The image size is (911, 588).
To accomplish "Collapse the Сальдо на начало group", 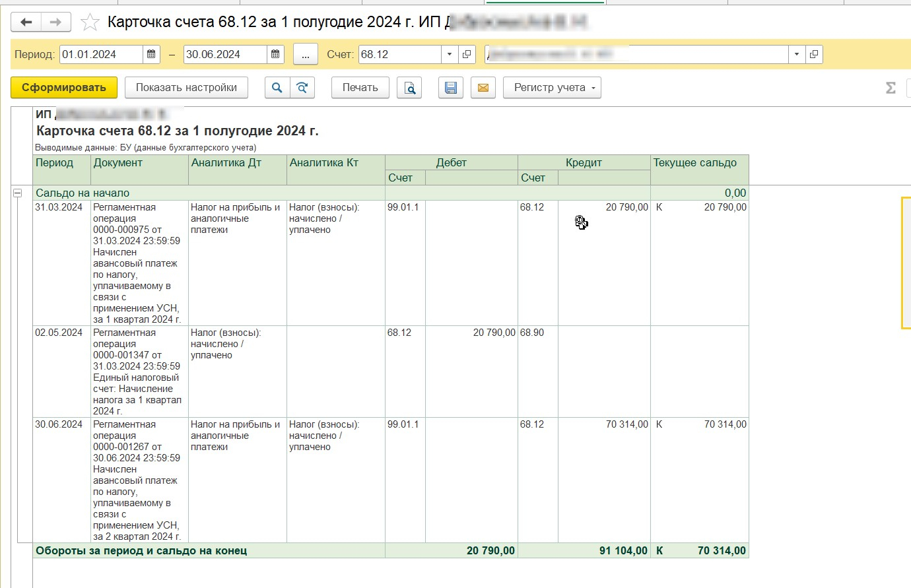I will tap(18, 193).
